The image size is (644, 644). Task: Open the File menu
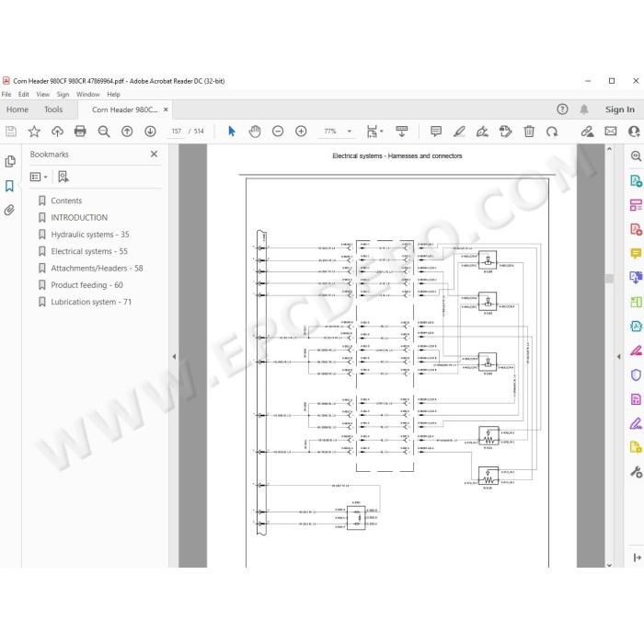[6, 94]
